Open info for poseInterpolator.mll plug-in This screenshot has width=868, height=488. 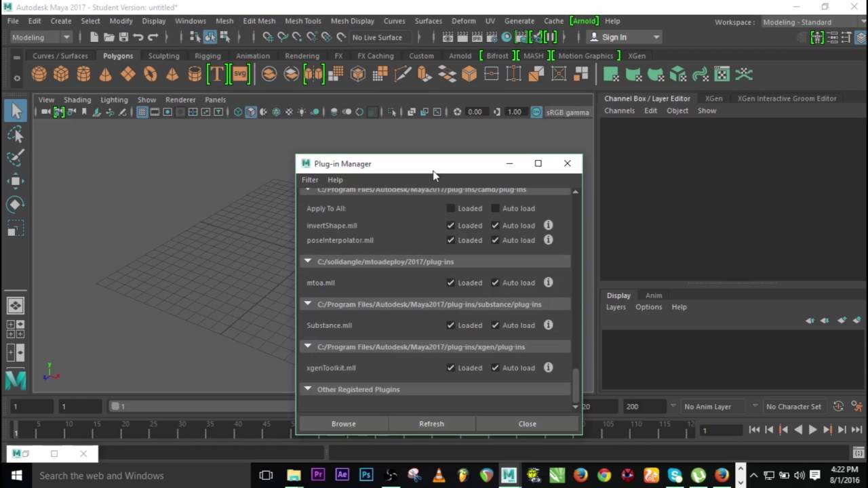[x=548, y=240]
